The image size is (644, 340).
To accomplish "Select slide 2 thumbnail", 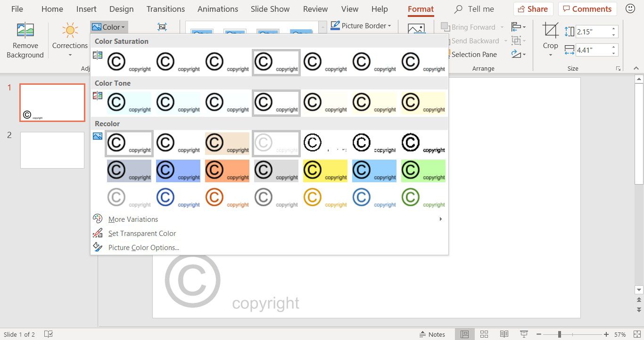I will pyautogui.click(x=52, y=150).
